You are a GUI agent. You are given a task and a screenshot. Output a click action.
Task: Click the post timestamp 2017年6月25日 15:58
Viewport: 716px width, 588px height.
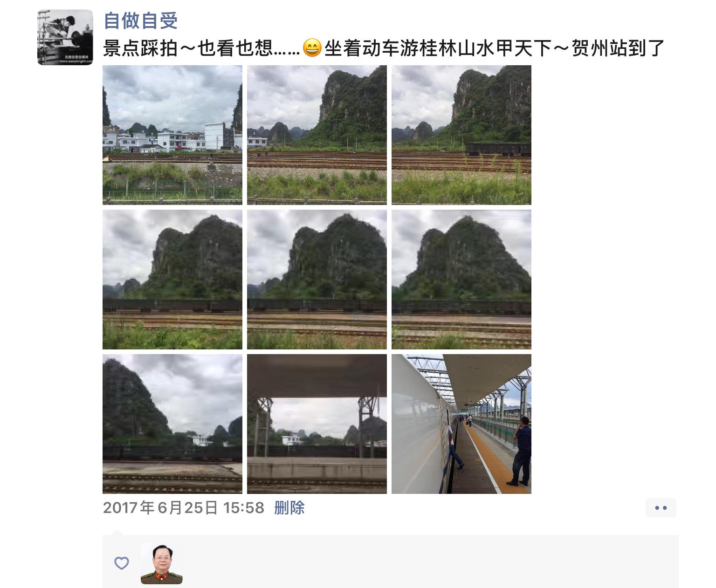(x=184, y=507)
